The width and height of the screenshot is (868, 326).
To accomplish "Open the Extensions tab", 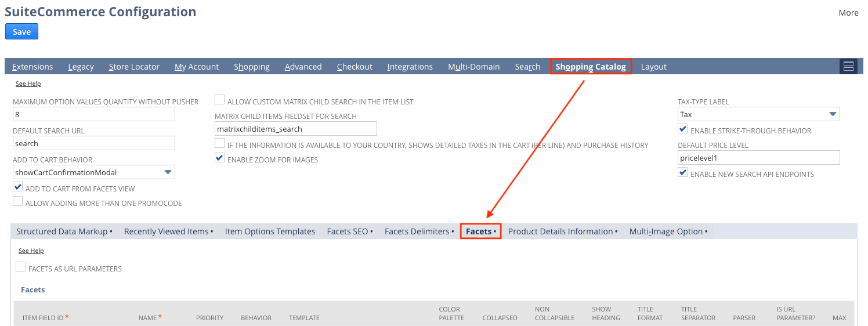I will (32, 67).
